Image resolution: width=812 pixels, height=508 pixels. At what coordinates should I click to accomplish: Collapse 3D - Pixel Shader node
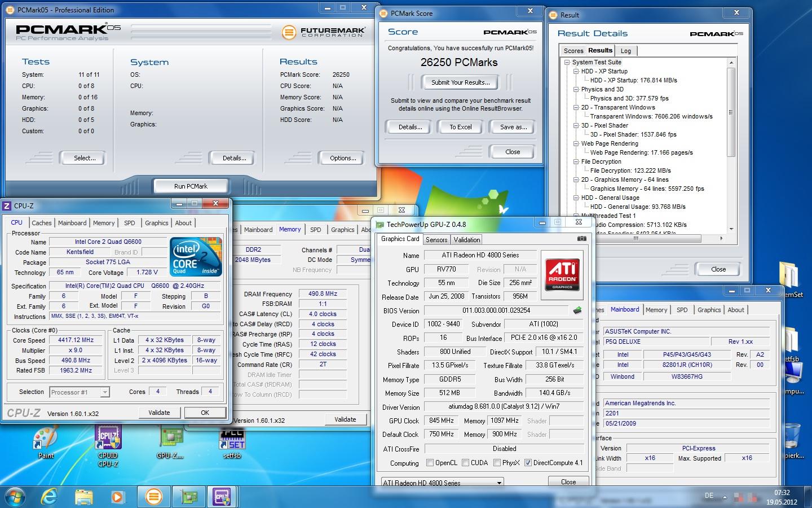[x=576, y=125]
